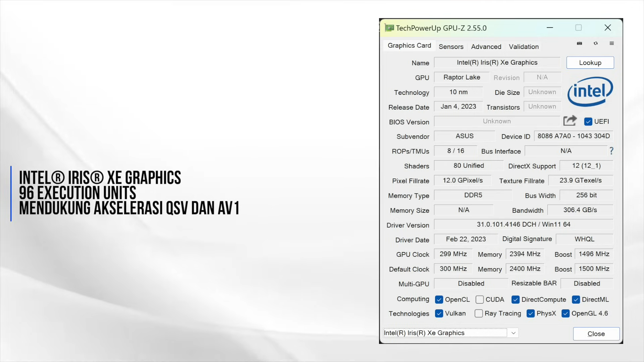The width and height of the screenshot is (644, 362).
Task: Click the Revision value N/A
Action: click(542, 77)
